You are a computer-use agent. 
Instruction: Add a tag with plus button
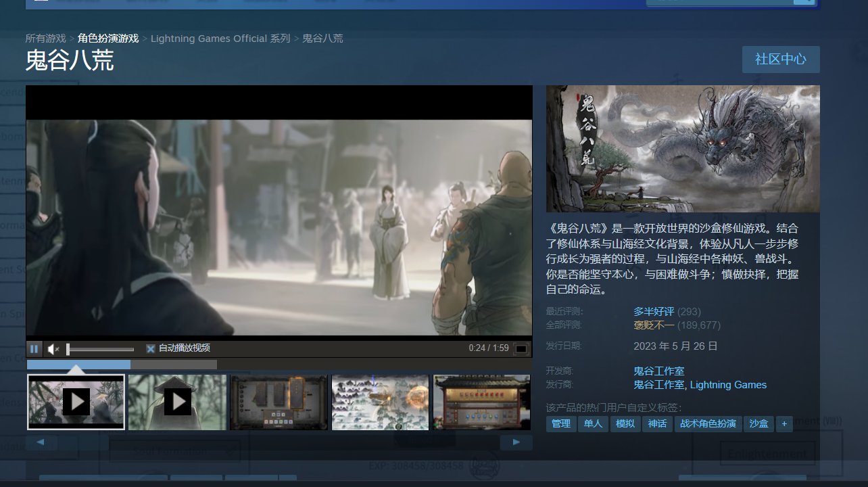784,424
